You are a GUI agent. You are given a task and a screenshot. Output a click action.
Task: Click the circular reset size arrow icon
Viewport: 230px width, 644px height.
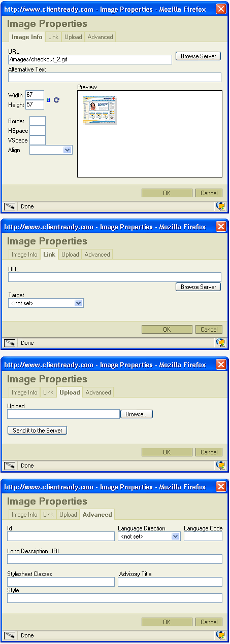56,100
